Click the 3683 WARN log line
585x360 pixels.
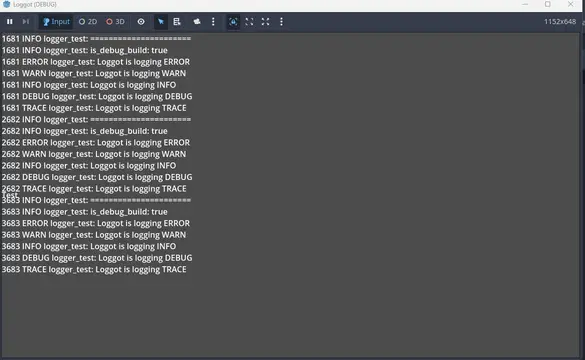[94, 235]
